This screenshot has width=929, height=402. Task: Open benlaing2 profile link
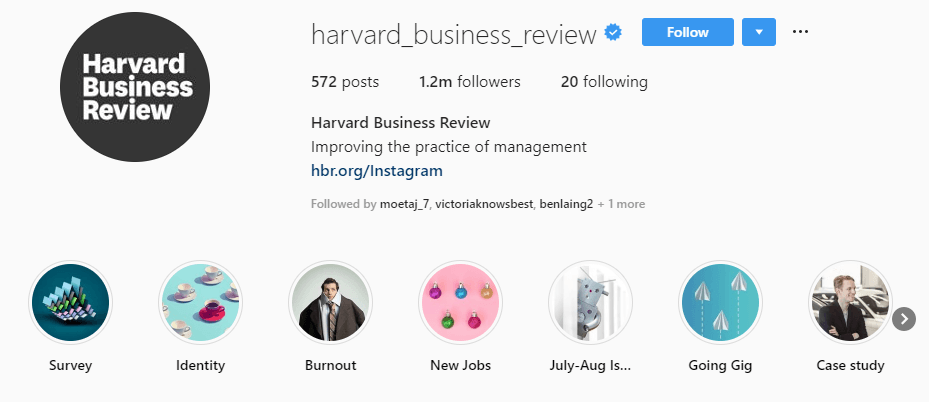click(566, 204)
